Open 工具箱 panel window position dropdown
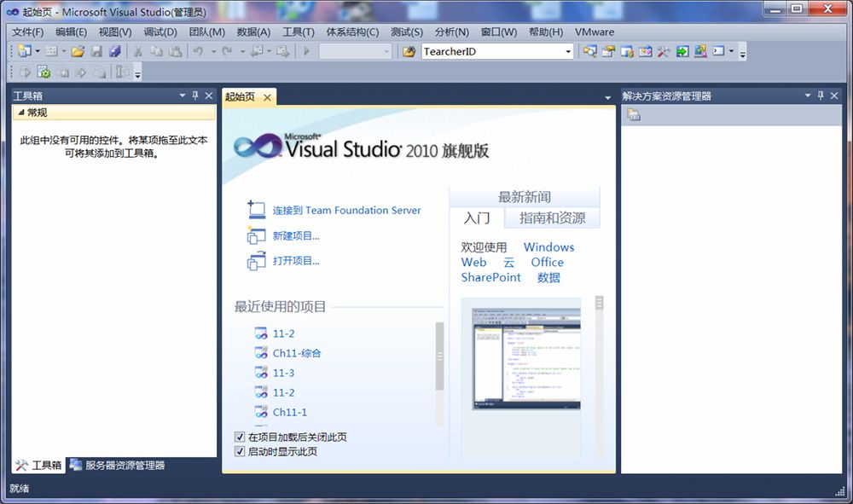Viewport: 853px width, 504px height. click(183, 96)
